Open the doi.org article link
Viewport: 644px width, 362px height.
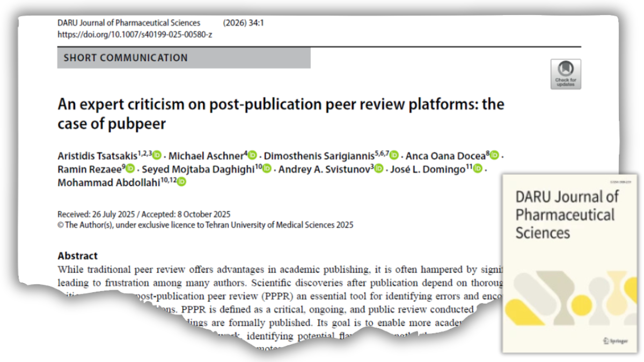(x=135, y=34)
